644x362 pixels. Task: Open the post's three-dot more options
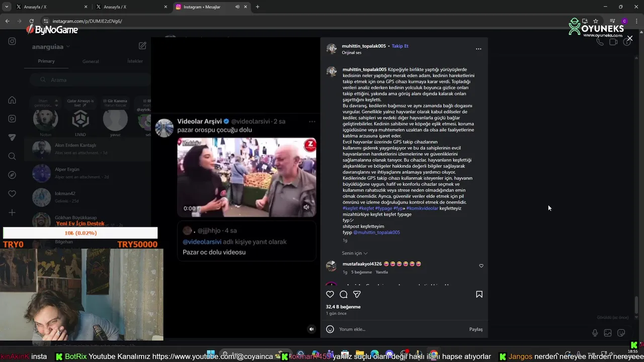pyautogui.click(x=478, y=49)
